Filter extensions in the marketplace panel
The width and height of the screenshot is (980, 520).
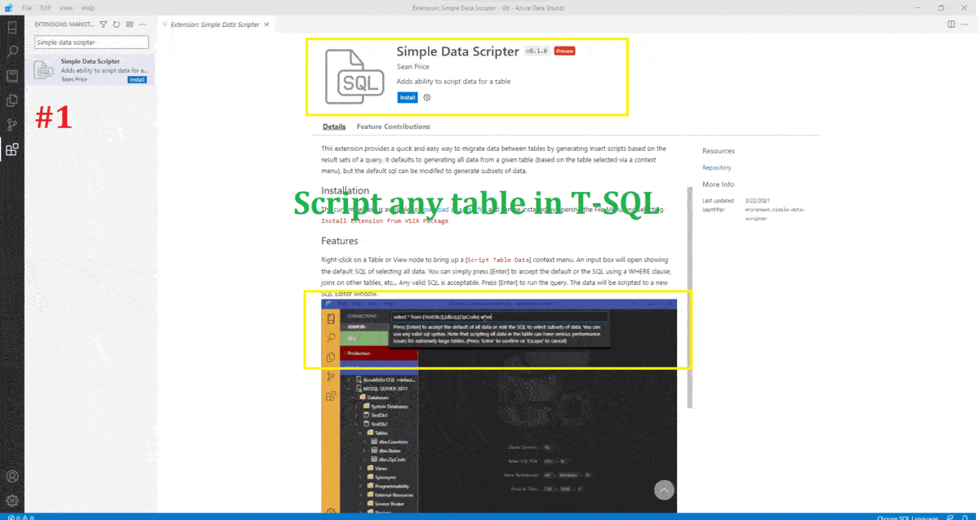104,24
